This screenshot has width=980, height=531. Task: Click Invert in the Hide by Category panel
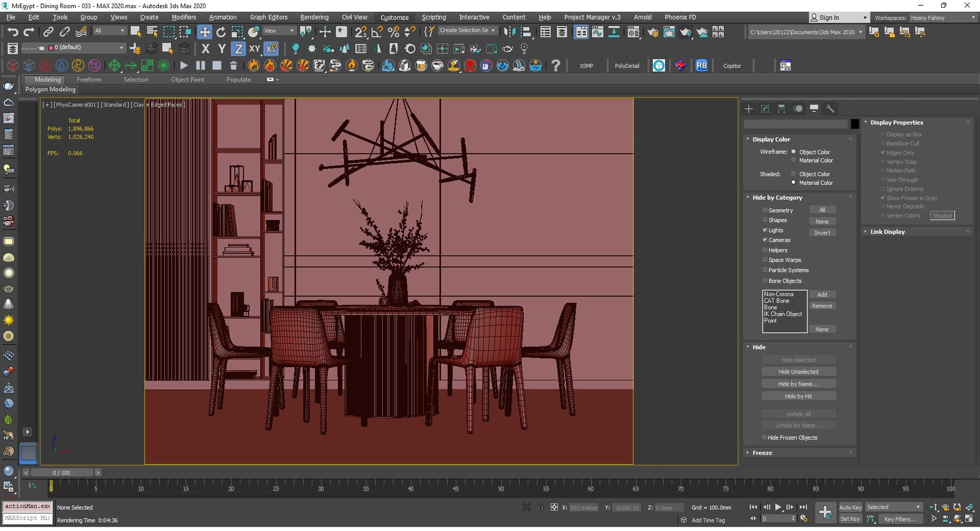pyautogui.click(x=823, y=233)
